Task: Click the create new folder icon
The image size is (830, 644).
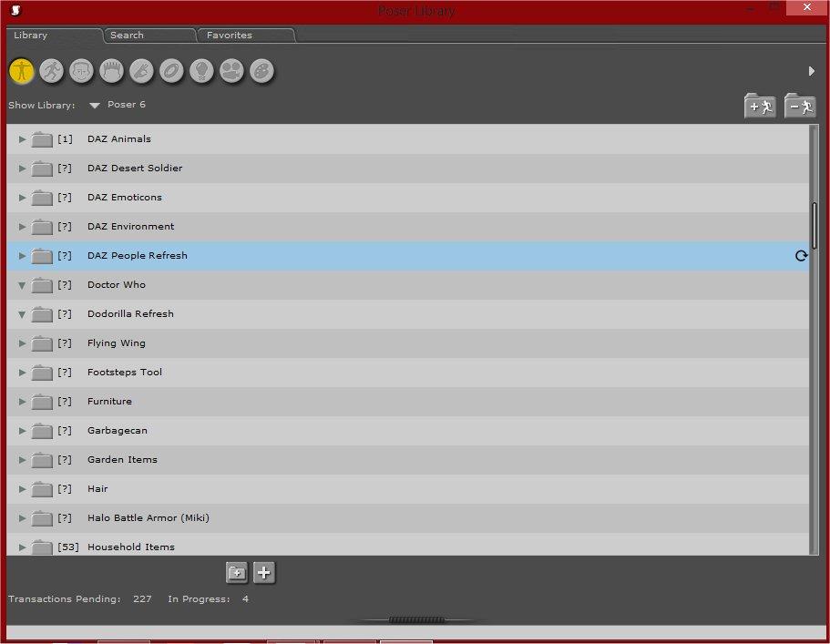Action: click(236, 573)
